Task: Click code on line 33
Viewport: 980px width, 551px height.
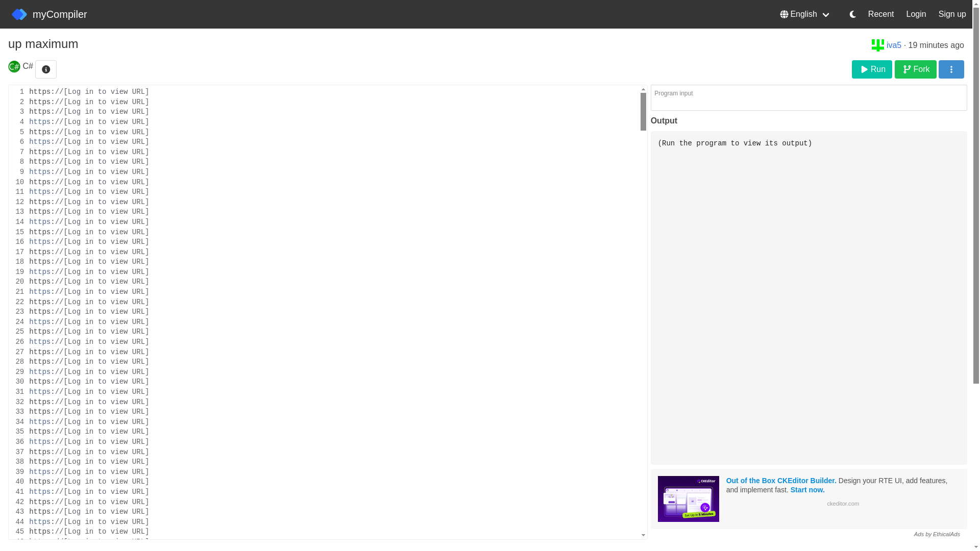Action: (x=89, y=412)
